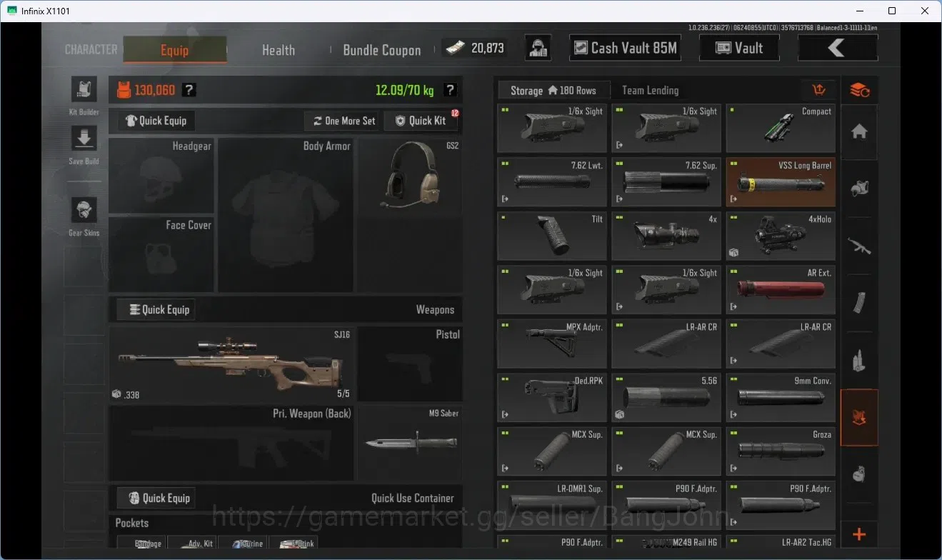
Task: Select the 4xHolo sight in storage
Action: click(781, 236)
